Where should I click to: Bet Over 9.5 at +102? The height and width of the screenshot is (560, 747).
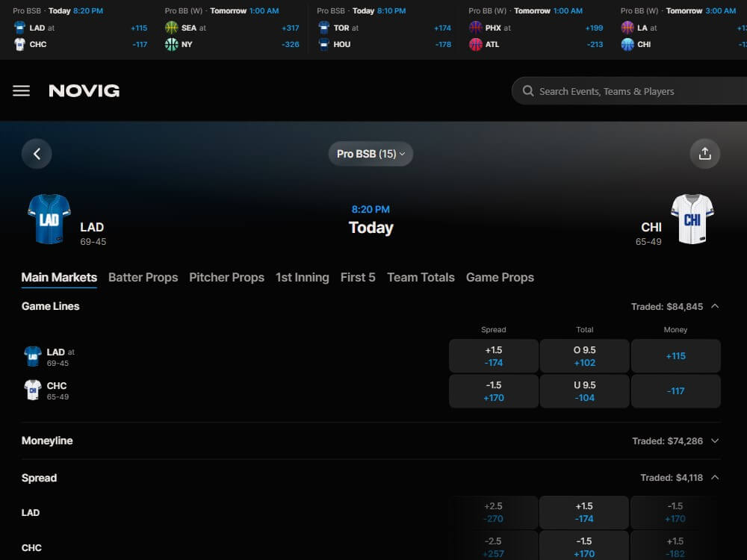(x=585, y=356)
